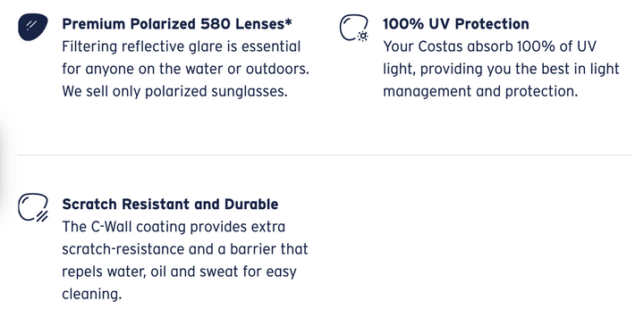The image size is (644, 326).
Task: Click the scratch resistant lens icon
Action: [33, 207]
